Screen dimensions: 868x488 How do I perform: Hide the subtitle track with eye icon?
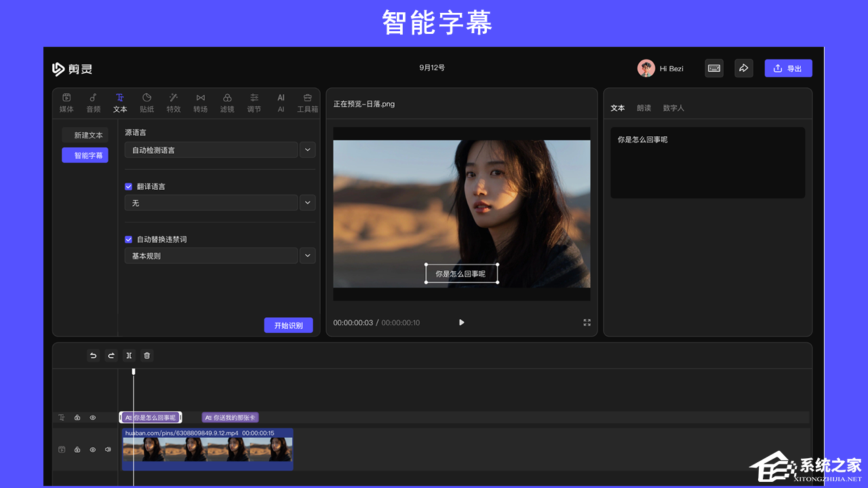pyautogui.click(x=93, y=418)
